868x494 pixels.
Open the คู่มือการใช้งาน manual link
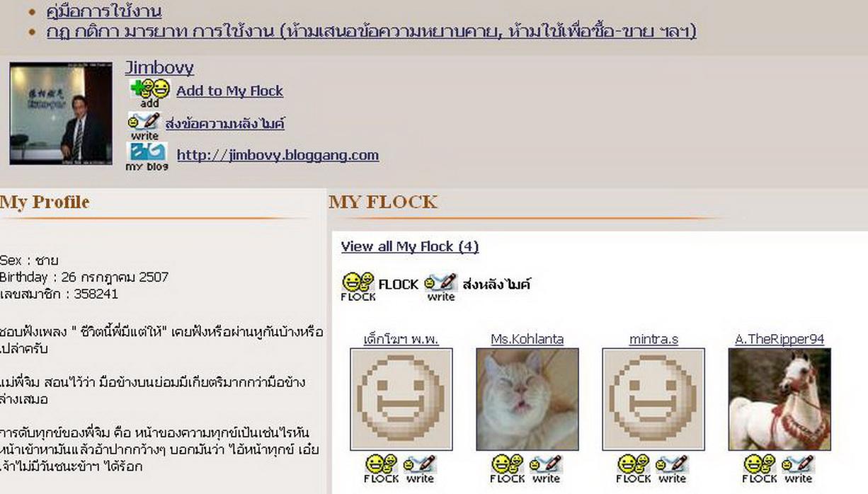[x=104, y=11]
